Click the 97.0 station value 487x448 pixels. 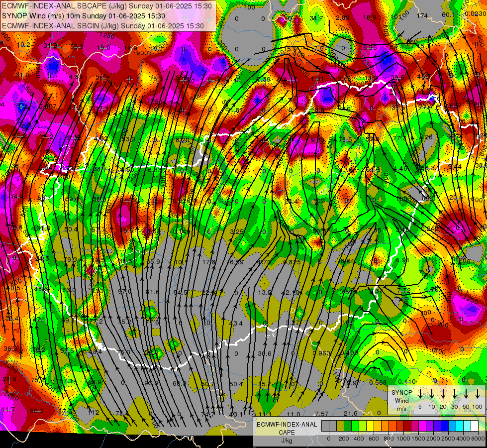pyautogui.click(x=124, y=291)
